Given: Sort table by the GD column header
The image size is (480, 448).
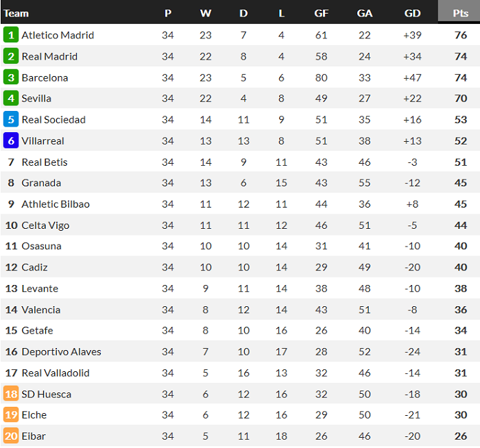Looking at the screenshot, I should pyautogui.click(x=413, y=13).
